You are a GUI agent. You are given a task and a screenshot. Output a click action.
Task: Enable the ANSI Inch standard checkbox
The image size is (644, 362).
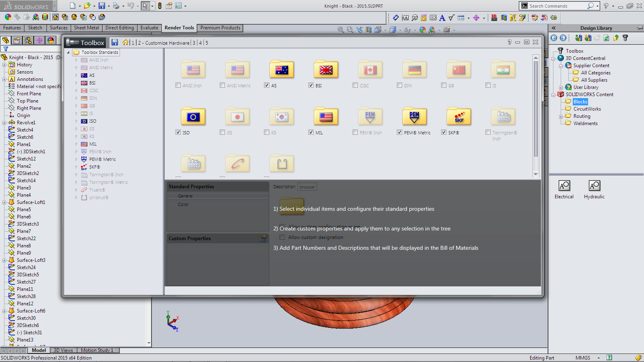[x=178, y=85]
